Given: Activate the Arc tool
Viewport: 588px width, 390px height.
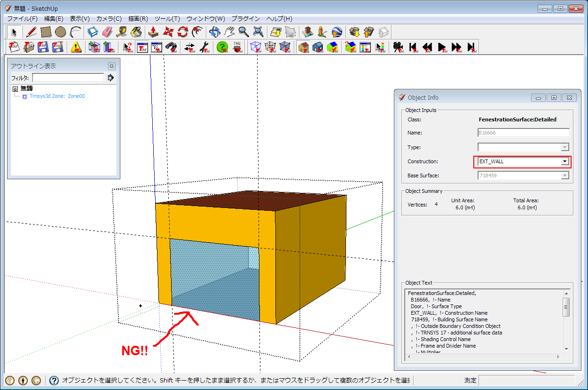Looking at the screenshot, I should [75, 32].
